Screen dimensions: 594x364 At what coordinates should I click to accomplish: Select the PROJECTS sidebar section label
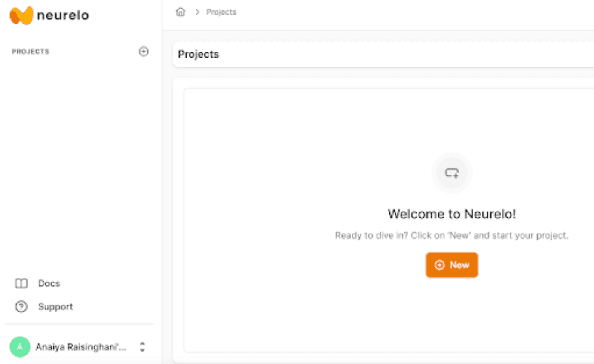click(31, 52)
